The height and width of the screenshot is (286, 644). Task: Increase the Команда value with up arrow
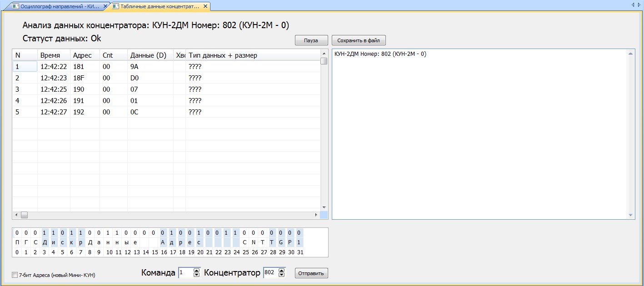[x=196, y=271]
